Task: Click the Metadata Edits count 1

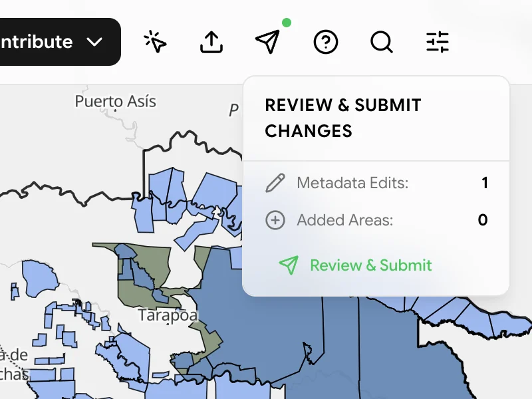Action: tap(485, 183)
